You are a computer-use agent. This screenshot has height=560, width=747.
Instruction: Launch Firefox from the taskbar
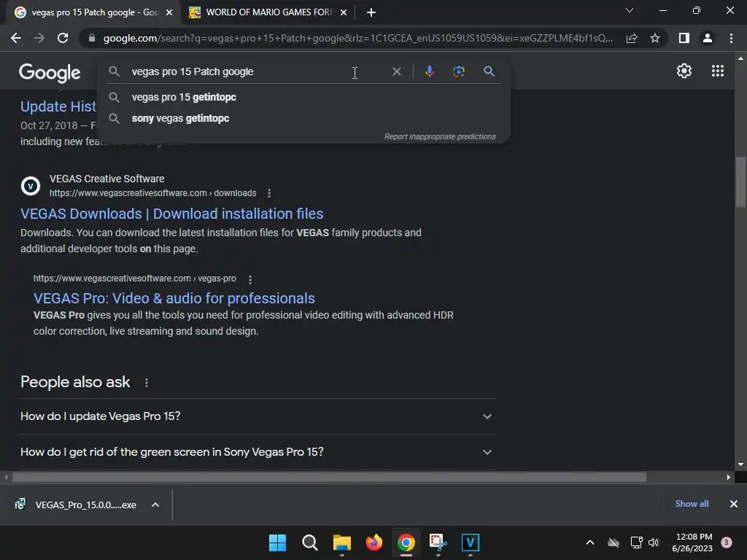(x=374, y=542)
